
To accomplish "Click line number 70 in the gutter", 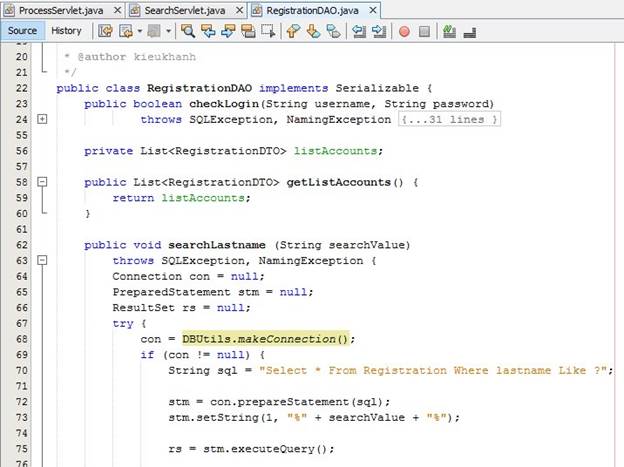I will 21,371.
